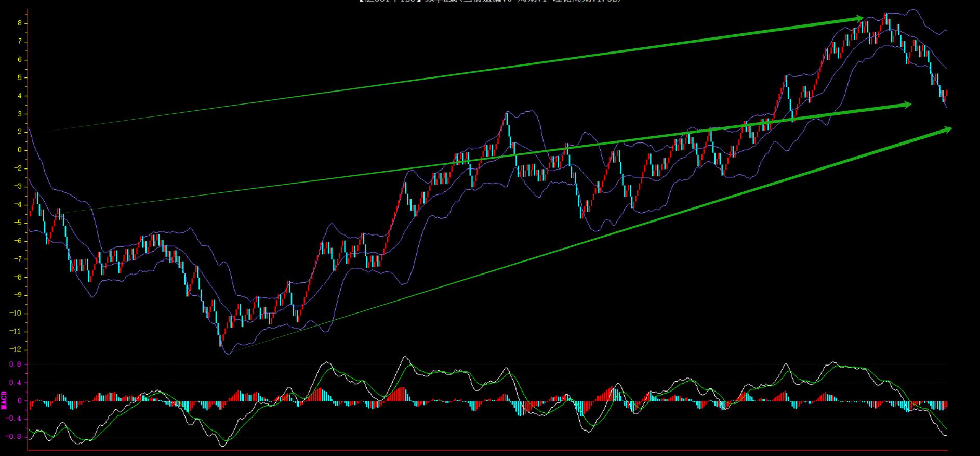Click the arrowhead of the middle green trendline
980x456 pixels.
[906, 105]
